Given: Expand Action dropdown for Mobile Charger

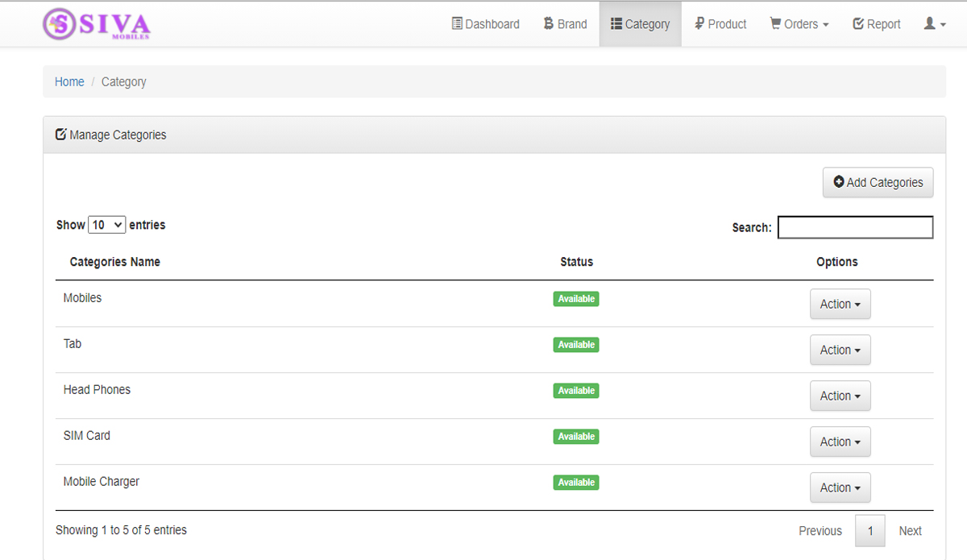Looking at the screenshot, I should 840,488.
